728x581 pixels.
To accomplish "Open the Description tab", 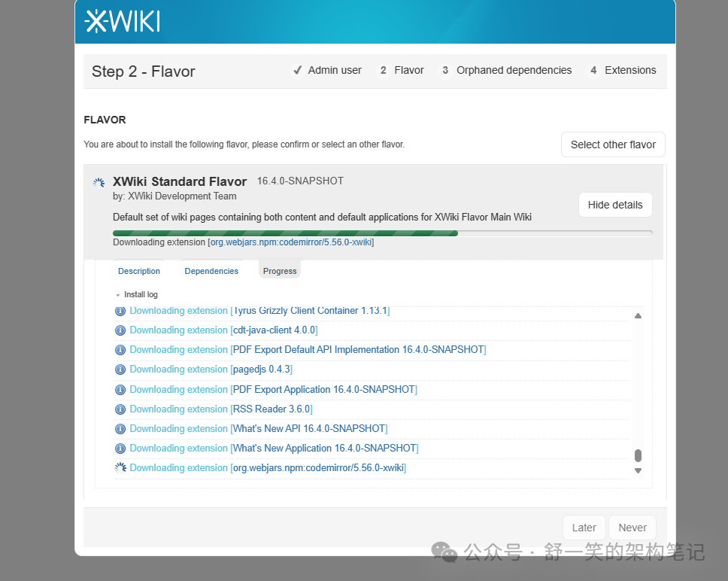I will (139, 271).
